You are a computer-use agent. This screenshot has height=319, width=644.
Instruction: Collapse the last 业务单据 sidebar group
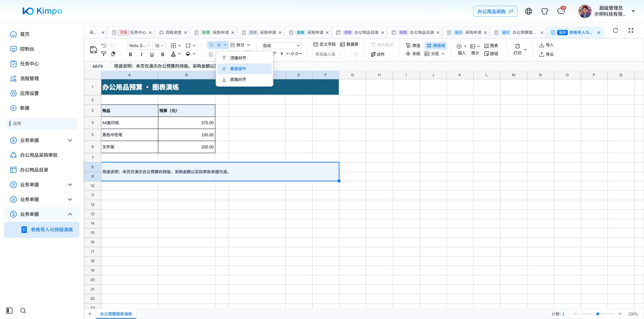(70, 214)
